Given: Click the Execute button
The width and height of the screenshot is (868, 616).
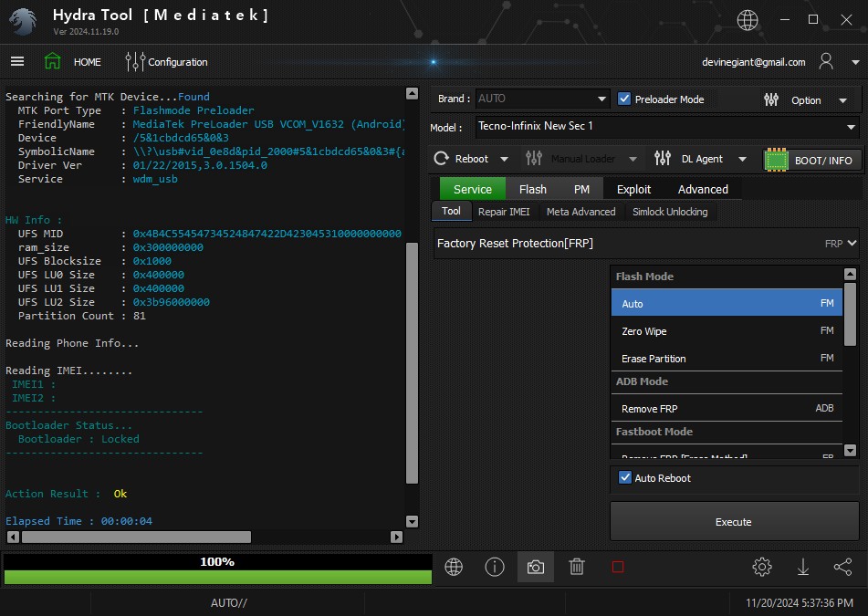Looking at the screenshot, I should coord(734,521).
